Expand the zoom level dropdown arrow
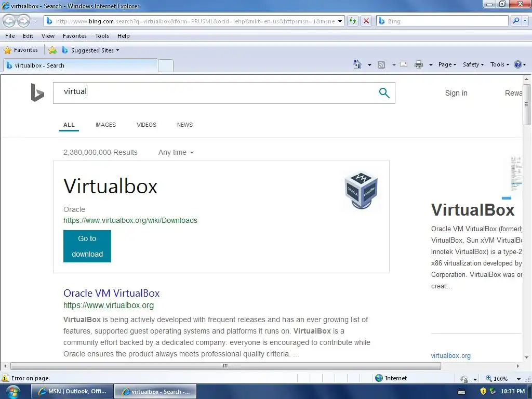532x399 pixels. coord(518,379)
